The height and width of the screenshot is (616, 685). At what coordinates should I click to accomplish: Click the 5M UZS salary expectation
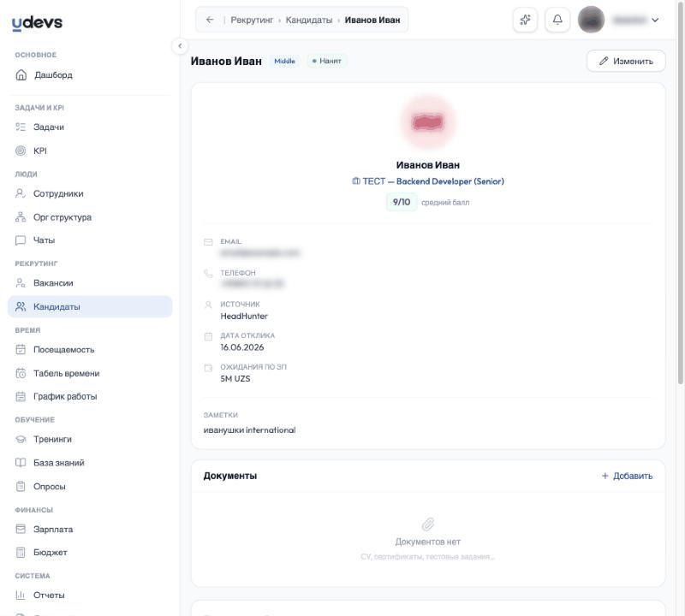(235, 378)
